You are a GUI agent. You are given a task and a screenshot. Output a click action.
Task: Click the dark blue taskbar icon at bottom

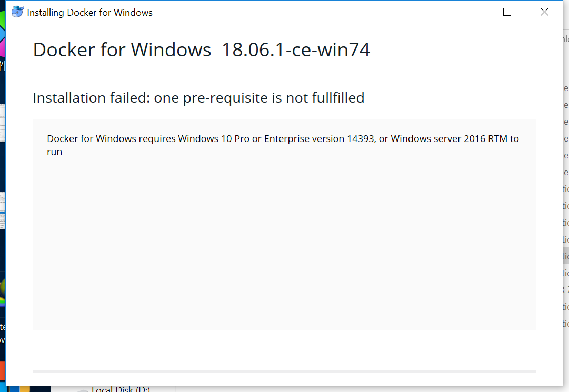tap(15, 389)
